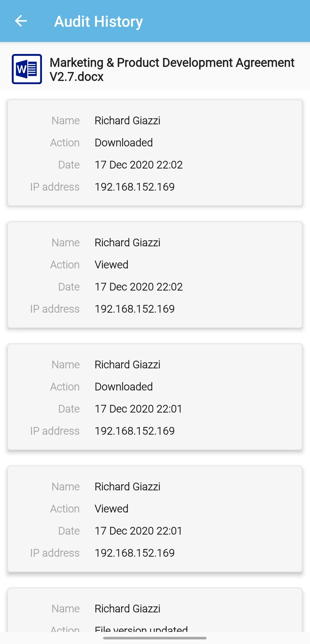Select the Downloaded action in the topmost entry
310x644 pixels.
(x=124, y=143)
